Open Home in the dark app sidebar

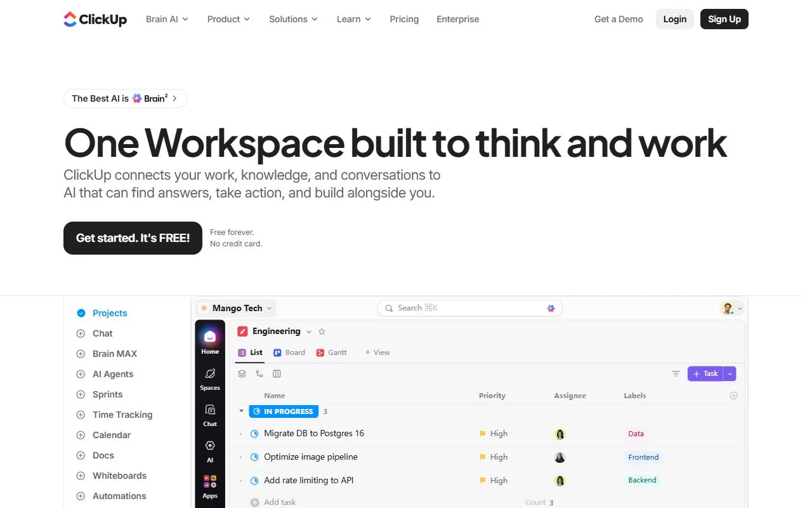[210, 341]
